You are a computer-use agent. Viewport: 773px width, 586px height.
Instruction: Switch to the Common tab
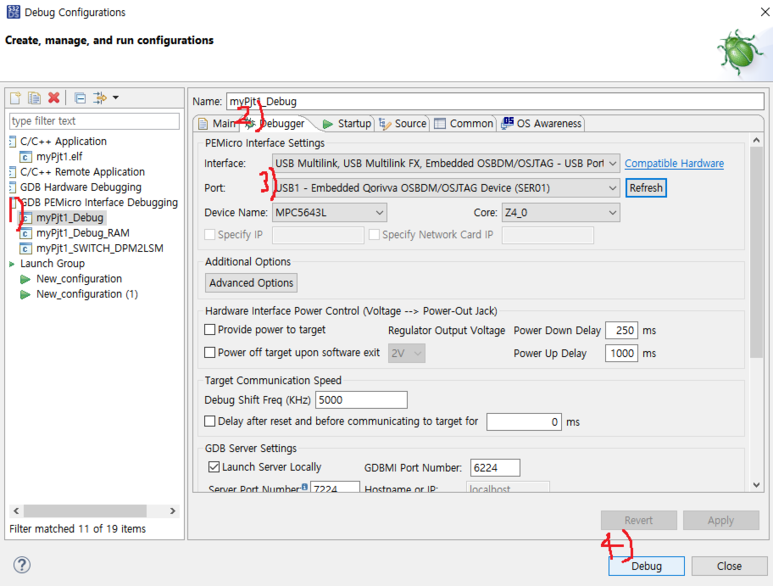[x=463, y=124]
